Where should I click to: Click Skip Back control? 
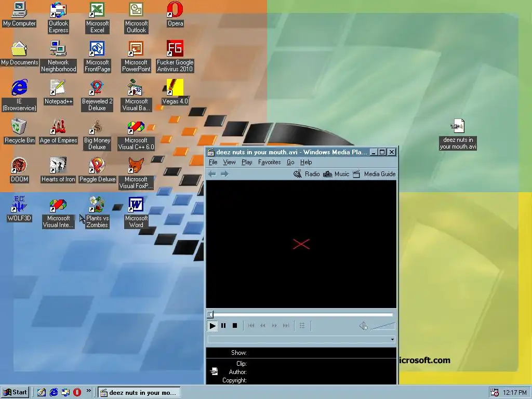point(251,326)
